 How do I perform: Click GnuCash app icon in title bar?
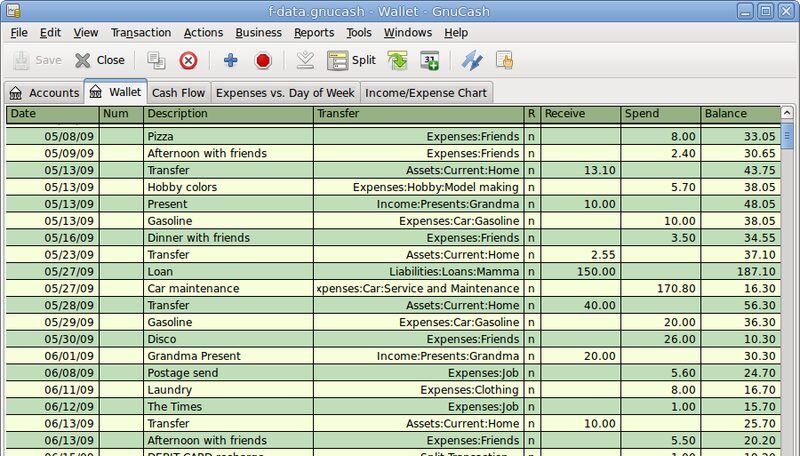pos(14,11)
